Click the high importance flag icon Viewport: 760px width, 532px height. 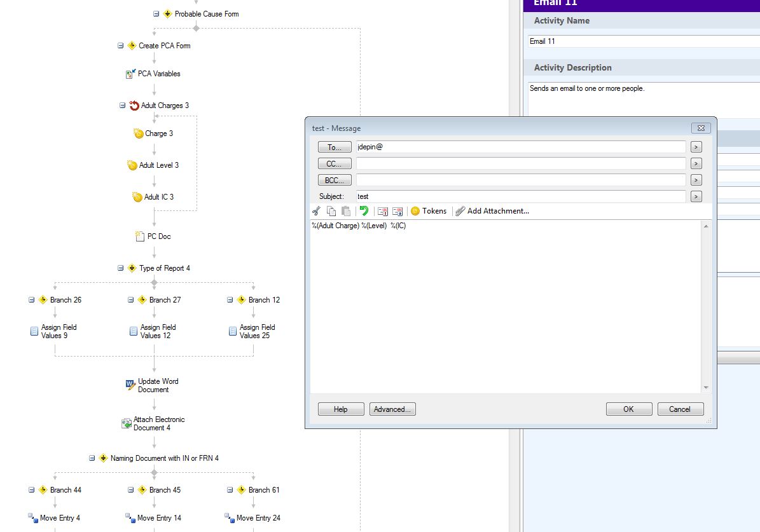point(382,211)
